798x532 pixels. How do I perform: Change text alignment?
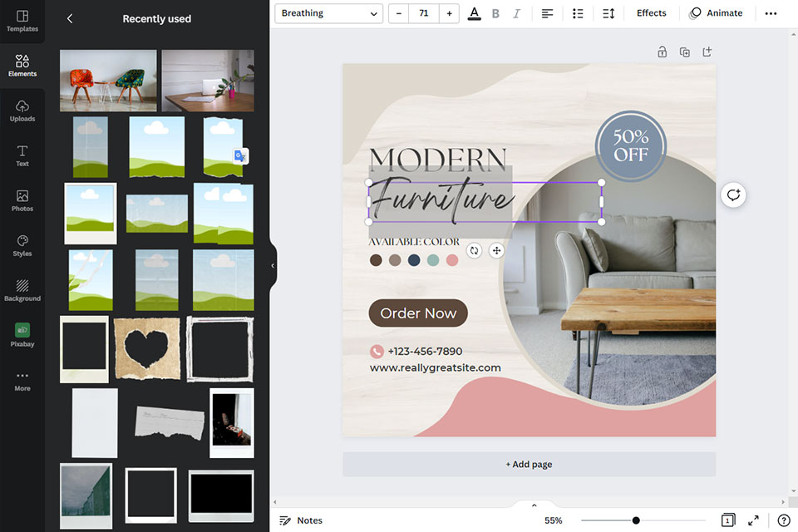coord(547,13)
